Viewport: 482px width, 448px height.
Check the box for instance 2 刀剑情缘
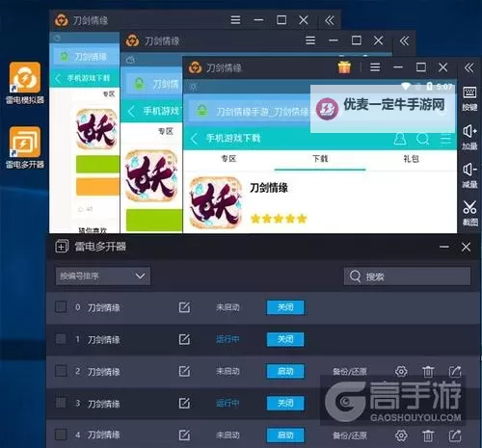coord(61,371)
